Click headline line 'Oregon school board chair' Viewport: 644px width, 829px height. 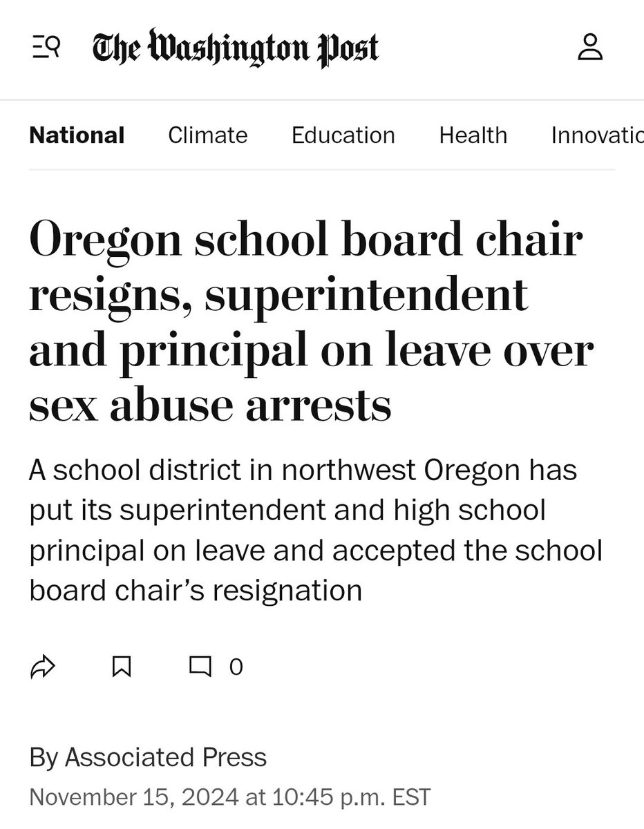tap(305, 239)
